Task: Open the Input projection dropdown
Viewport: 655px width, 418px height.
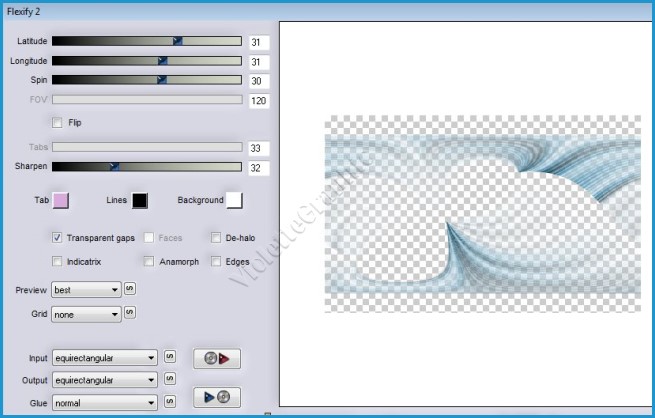Action: click(106, 356)
